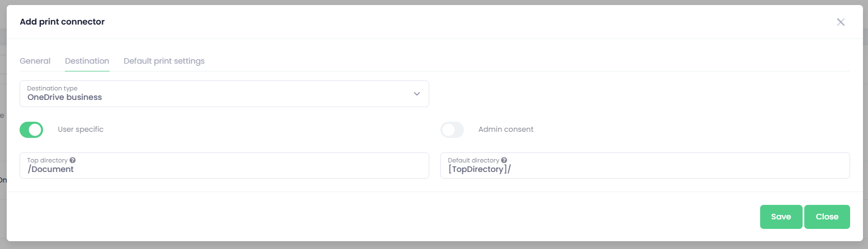Screen dimensions: 868x249
Task: Click the "/Document" text in Top directory
Action: point(51,169)
